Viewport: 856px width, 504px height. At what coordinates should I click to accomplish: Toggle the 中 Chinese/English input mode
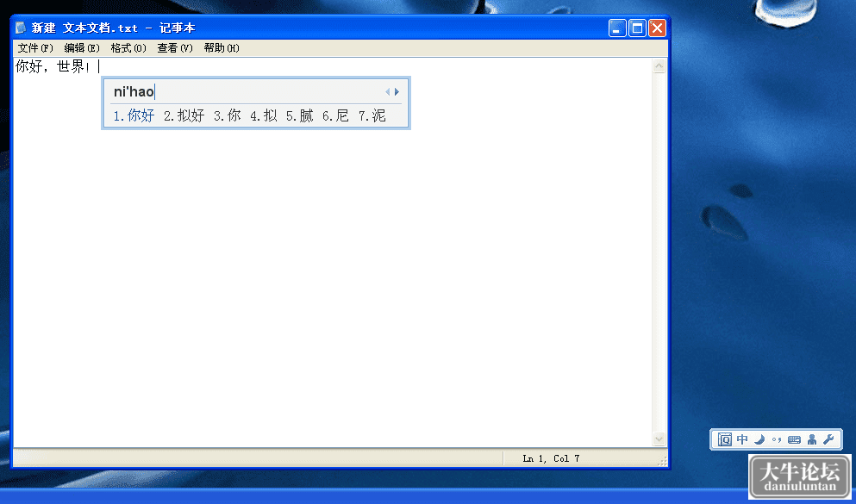(x=742, y=439)
